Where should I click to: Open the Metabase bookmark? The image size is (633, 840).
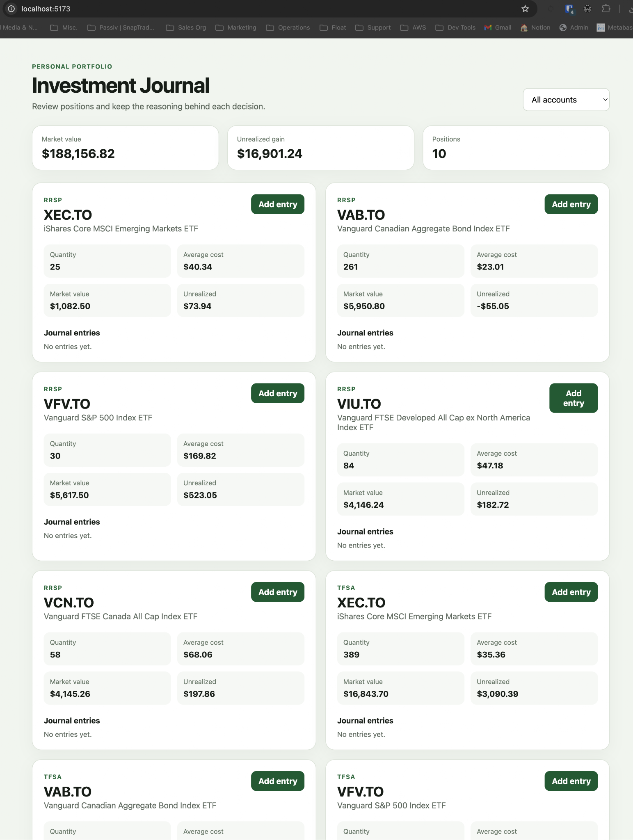[615, 27]
